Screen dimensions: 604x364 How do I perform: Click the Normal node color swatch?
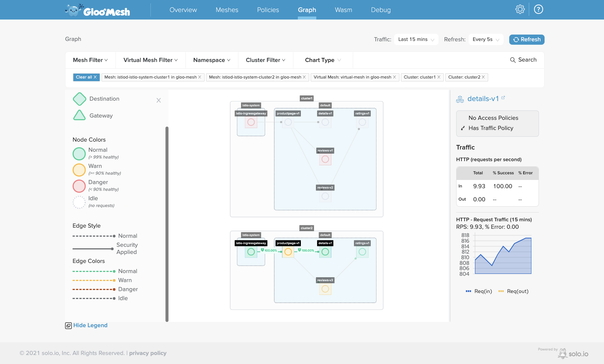click(79, 154)
